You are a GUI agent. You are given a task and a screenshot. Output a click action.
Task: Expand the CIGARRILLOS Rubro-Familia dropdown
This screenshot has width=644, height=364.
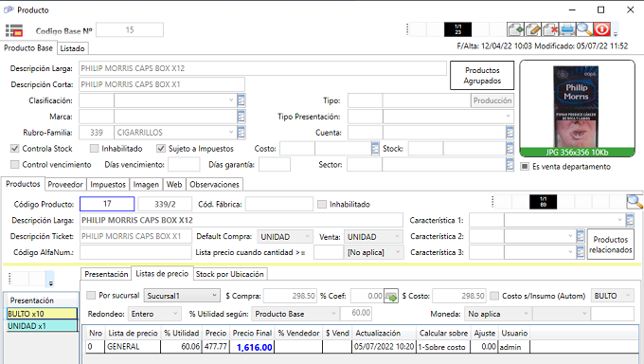231,133
